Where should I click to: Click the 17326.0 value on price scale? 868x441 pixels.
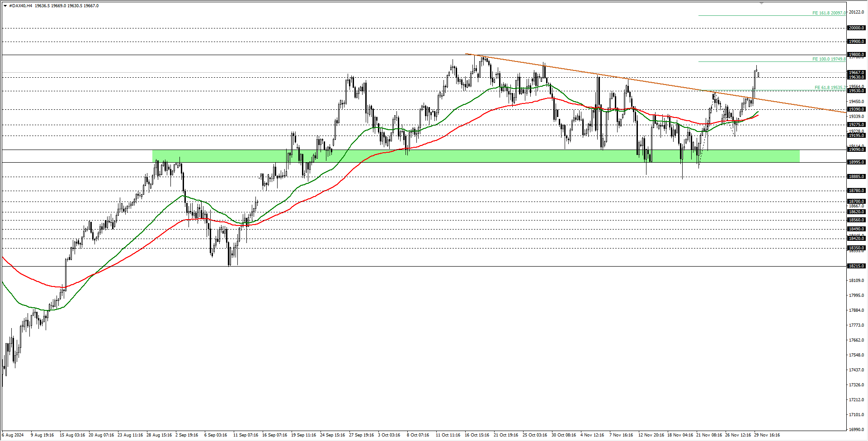pyautogui.click(x=856, y=385)
